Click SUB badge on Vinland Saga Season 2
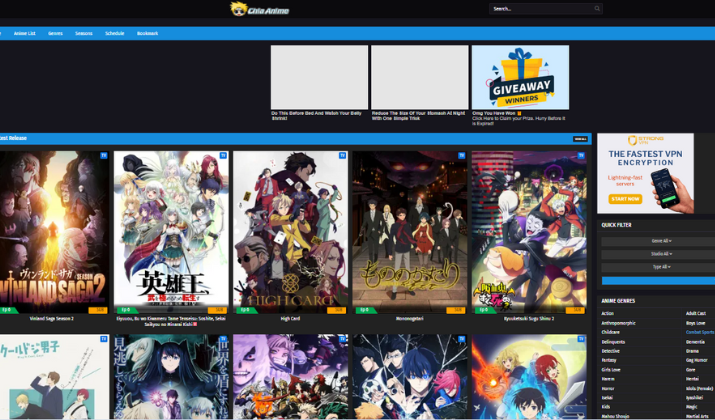715x420 pixels. pyautogui.click(x=98, y=310)
